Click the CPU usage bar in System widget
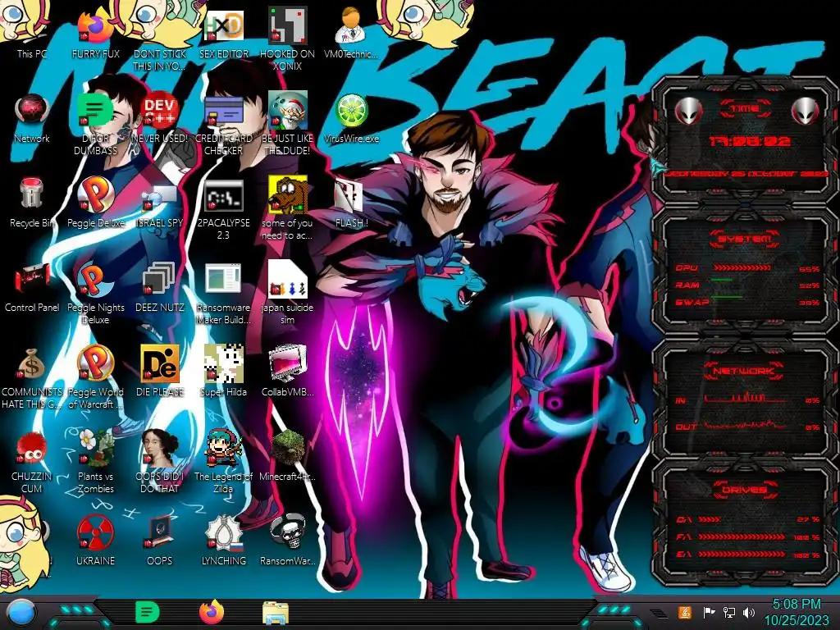The width and height of the screenshot is (840, 630). (742, 267)
